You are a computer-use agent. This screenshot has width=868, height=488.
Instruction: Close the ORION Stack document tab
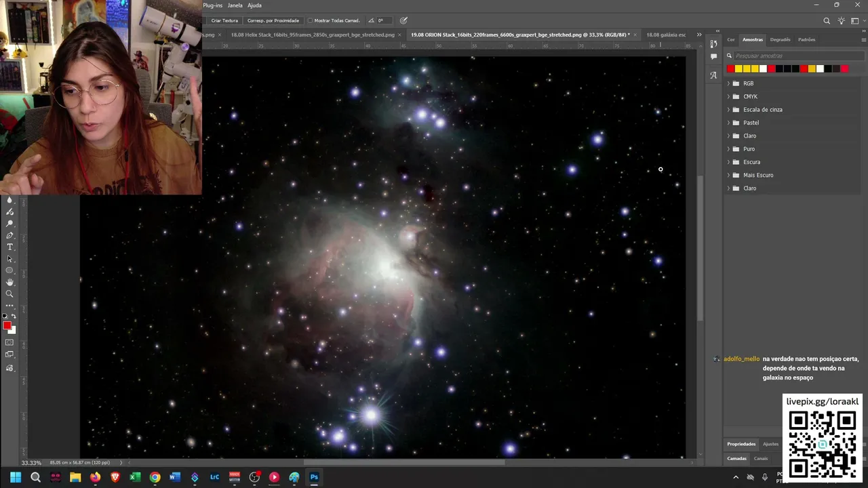pyautogui.click(x=635, y=35)
